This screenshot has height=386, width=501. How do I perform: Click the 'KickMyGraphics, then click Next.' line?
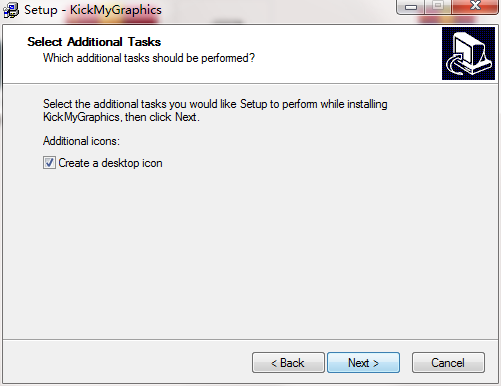click(x=121, y=117)
